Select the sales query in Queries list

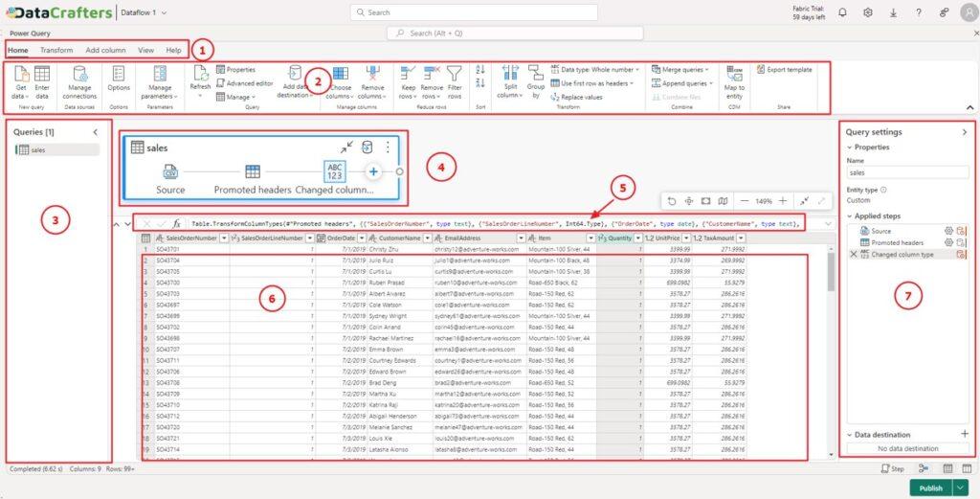point(56,150)
